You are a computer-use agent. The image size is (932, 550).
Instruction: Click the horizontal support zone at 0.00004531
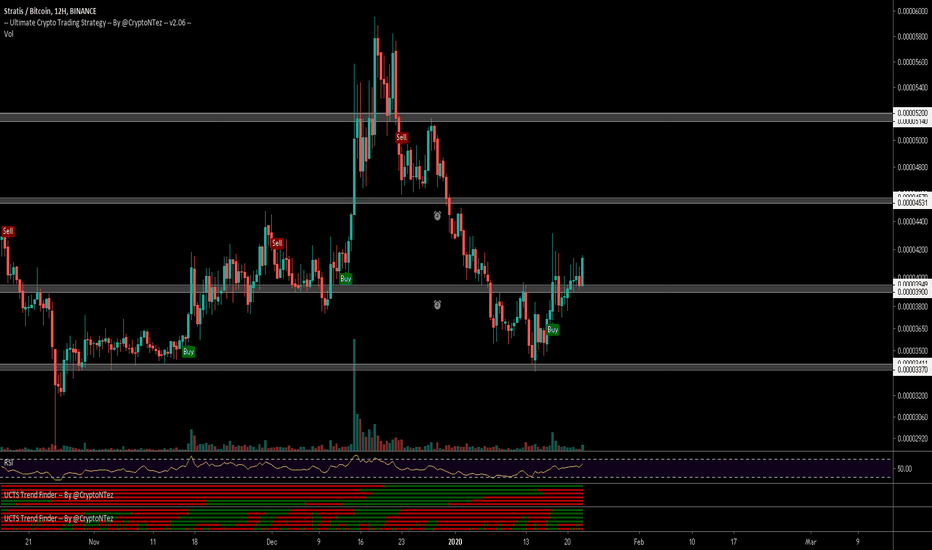coord(446,201)
